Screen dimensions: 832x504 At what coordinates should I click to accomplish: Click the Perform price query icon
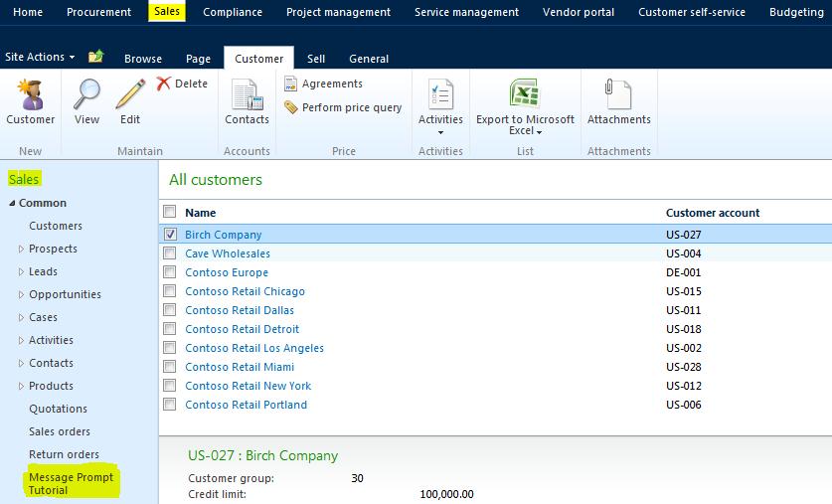291,107
